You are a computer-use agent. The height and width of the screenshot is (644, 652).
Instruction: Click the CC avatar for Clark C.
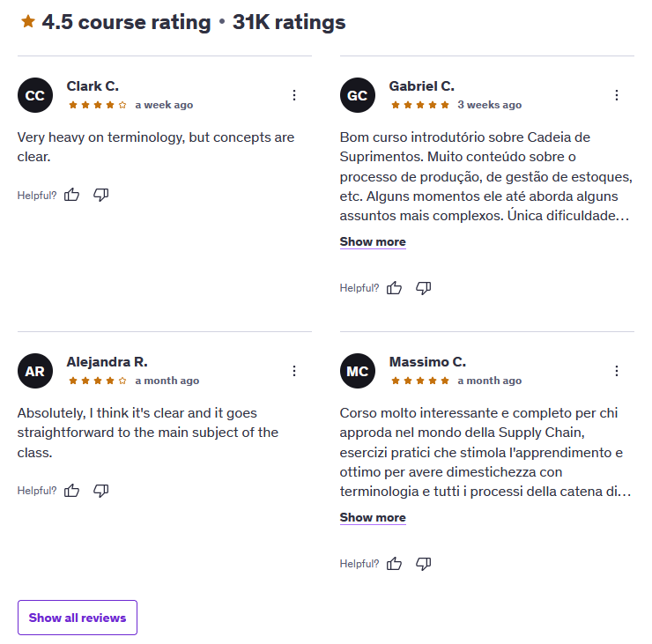tap(35, 96)
